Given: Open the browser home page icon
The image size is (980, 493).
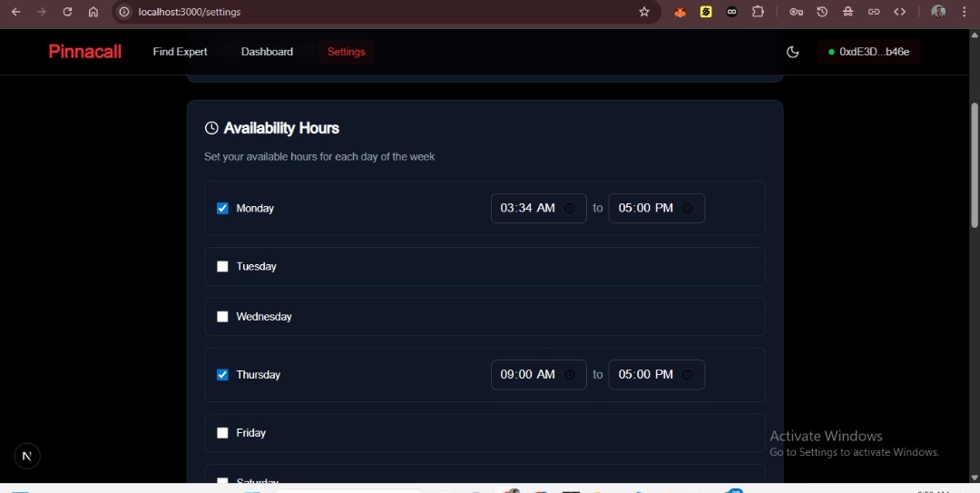Looking at the screenshot, I should click(x=93, y=12).
